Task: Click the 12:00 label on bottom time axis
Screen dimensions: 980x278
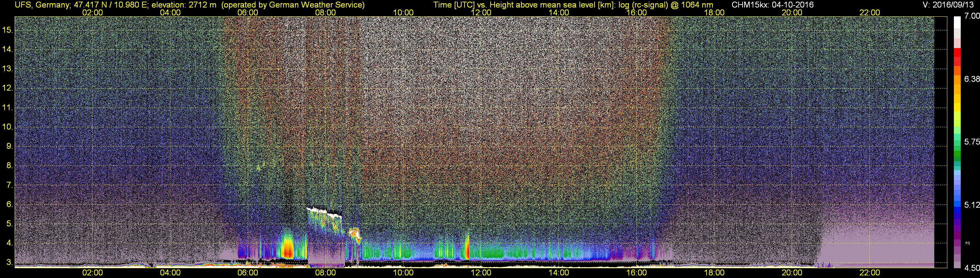Action: coord(481,273)
